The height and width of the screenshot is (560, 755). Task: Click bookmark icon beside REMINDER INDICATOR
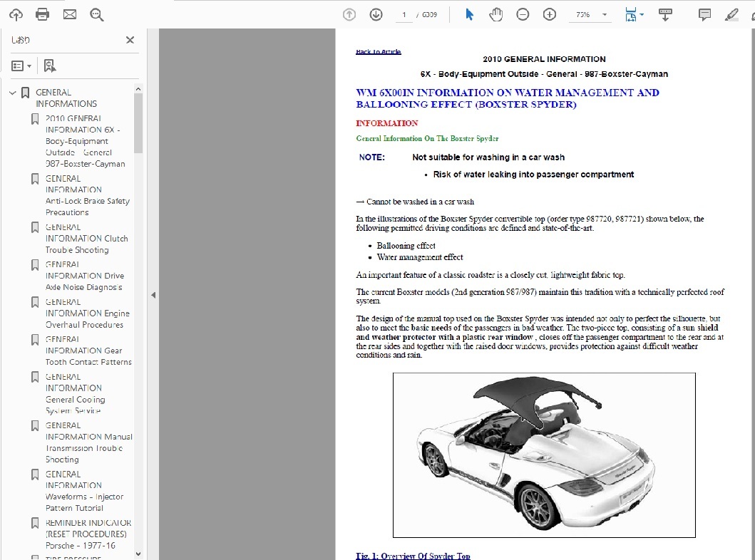(x=35, y=523)
